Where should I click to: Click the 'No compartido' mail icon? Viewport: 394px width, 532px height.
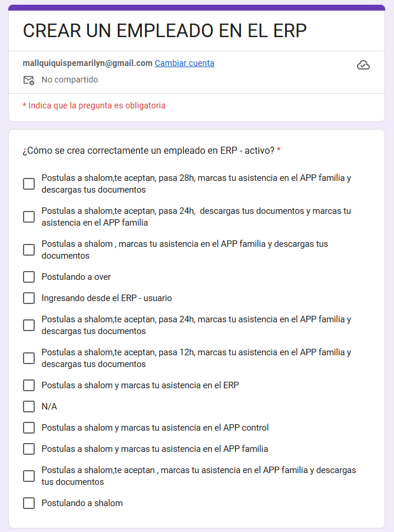point(28,80)
